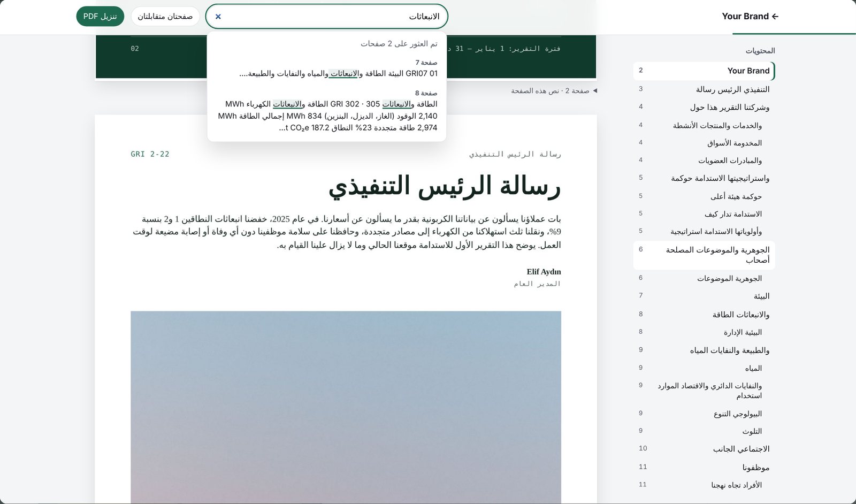Image resolution: width=856 pixels, height=504 pixels.
Task: Open أعلى هيئة حوكمة contents entry
Action: click(704, 196)
